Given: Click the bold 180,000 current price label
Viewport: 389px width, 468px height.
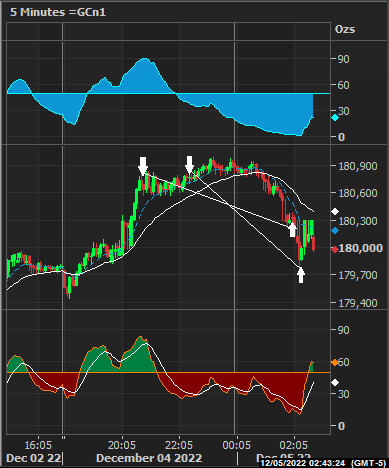Looking at the screenshot, I should pyautogui.click(x=360, y=249).
